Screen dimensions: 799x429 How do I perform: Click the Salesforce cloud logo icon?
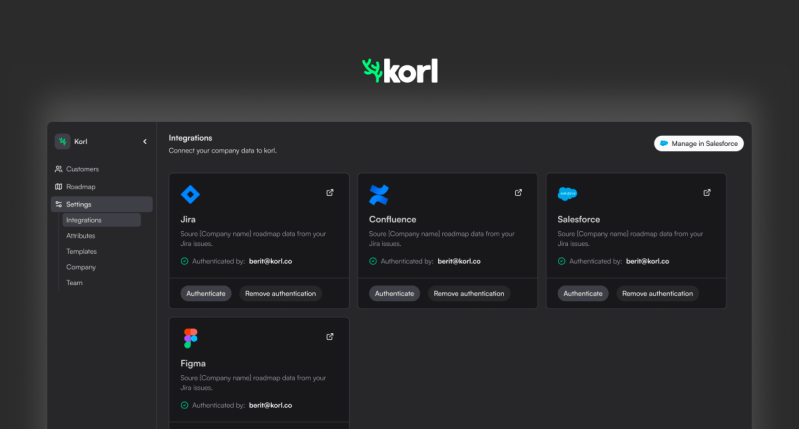click(x=567, y=194)
